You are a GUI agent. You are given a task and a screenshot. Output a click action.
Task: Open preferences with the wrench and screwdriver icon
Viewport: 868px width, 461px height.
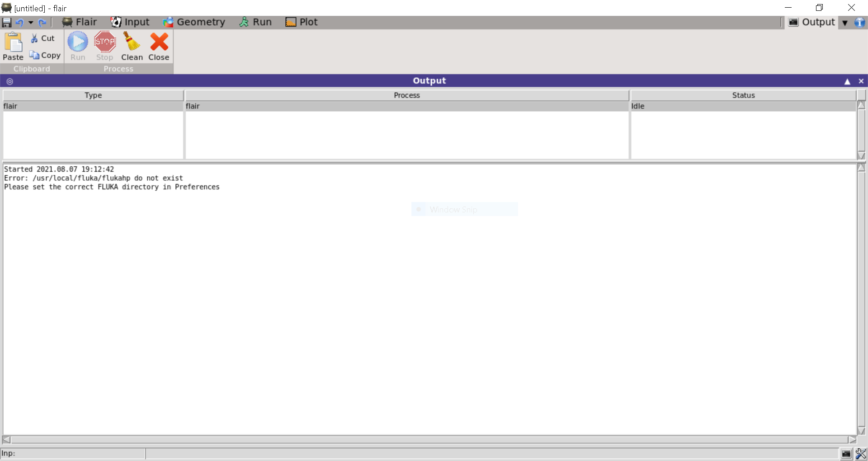click(861, 454)
